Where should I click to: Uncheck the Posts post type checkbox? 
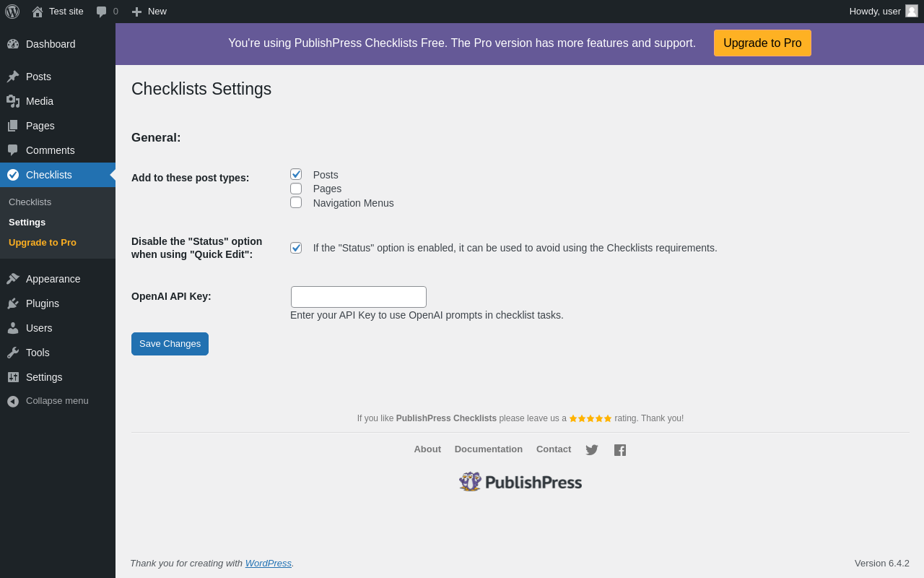pyautogui.click(x=296, y=174)
